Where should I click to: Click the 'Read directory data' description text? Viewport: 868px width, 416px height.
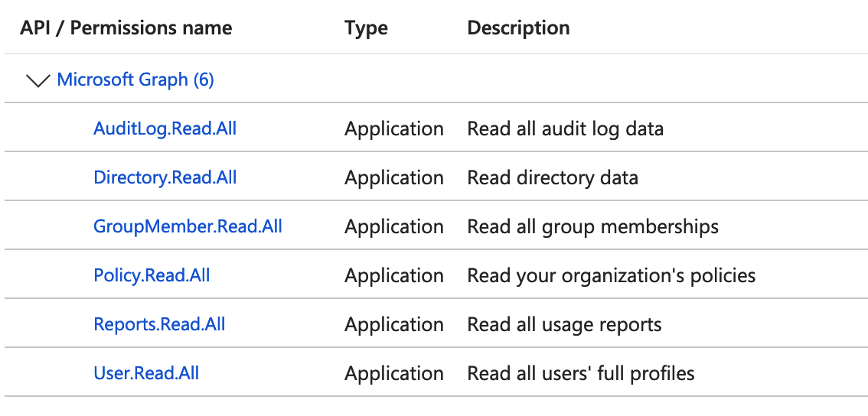(x=552, y=177)
